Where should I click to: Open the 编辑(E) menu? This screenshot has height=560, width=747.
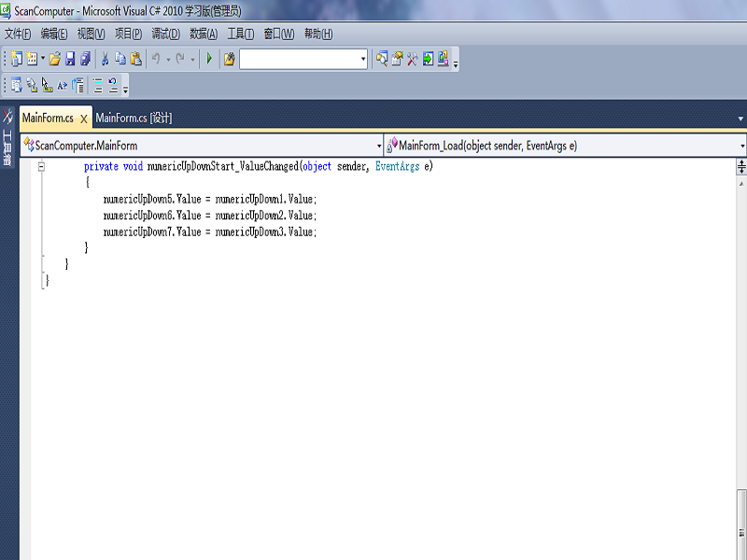pyautogui.click(x=54, y=34)
